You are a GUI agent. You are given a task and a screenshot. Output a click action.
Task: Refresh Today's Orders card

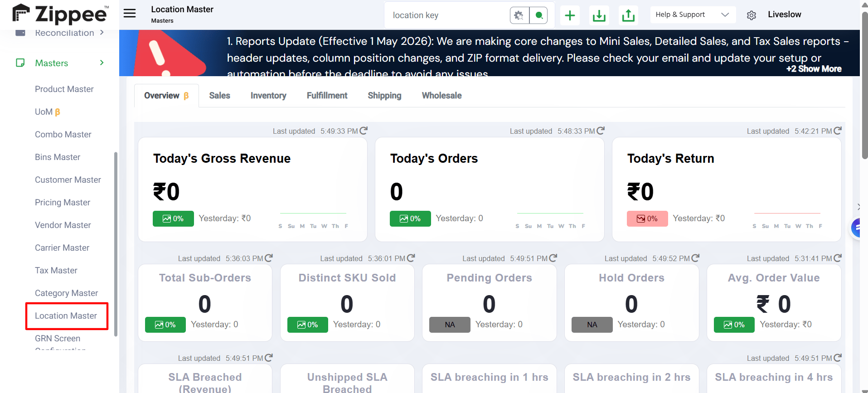601,131
